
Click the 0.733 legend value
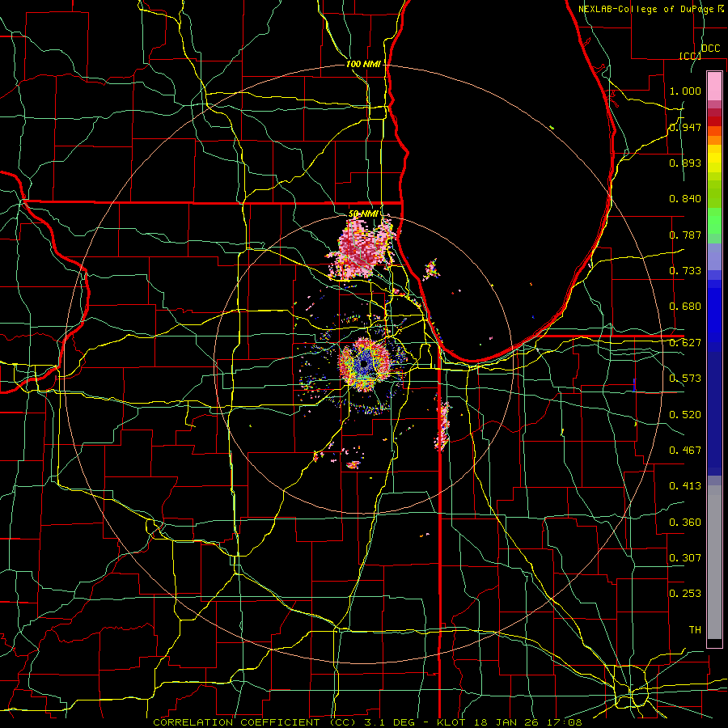point(685,271)
